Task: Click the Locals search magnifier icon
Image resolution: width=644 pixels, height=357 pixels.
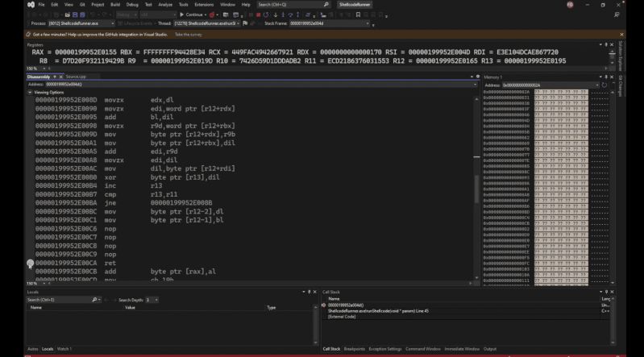Action: click(x=94, y=300)
